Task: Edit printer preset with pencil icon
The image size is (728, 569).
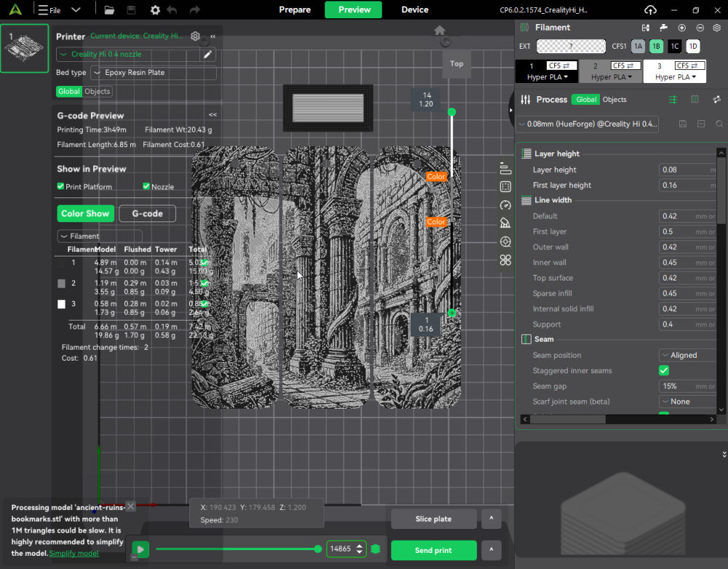Action: 207,55
